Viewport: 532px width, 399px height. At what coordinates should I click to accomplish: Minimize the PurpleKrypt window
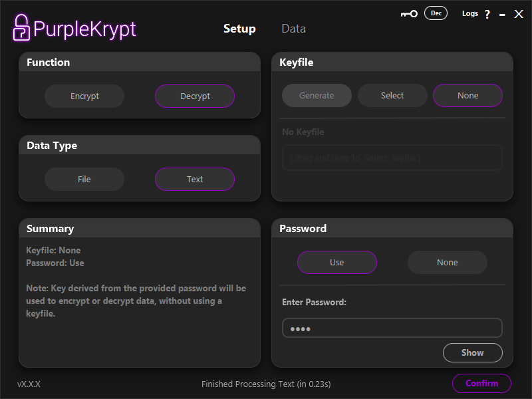pos(502,14)
